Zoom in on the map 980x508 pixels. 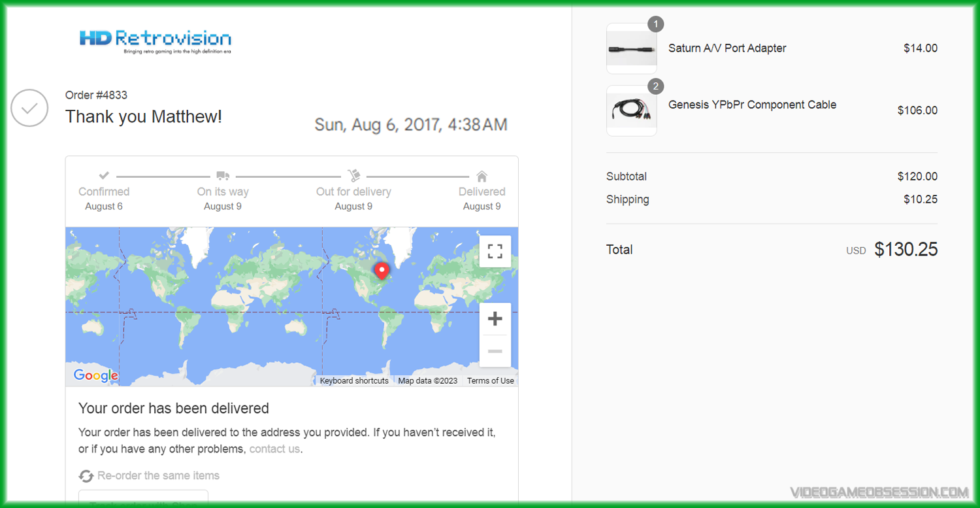(495, 319)
